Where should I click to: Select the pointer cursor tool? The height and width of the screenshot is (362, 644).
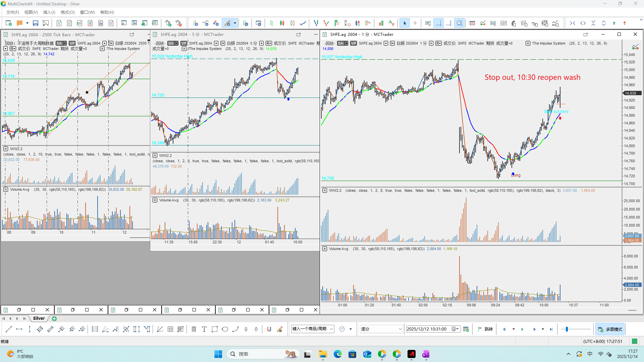[x=405, y=23]
